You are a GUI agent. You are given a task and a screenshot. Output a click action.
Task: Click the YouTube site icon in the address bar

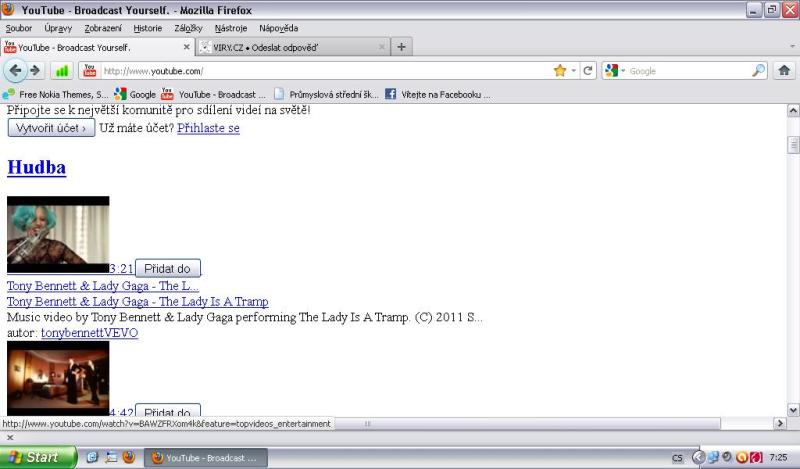coord(90,70)
